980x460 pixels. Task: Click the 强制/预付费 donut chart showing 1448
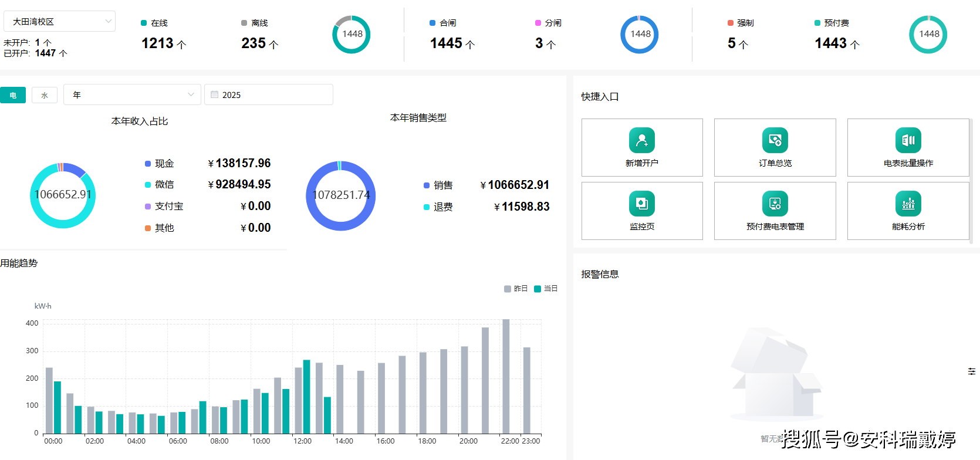click(928, 35)
